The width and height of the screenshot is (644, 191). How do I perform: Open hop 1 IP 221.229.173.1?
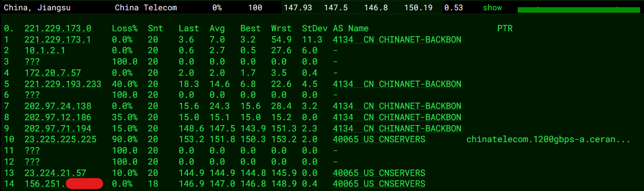pyautogui.click(x=58, y=40)
